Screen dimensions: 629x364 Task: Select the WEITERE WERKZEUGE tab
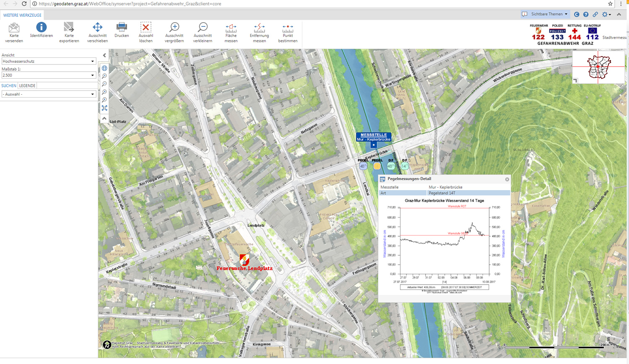[x=23, y=15]
